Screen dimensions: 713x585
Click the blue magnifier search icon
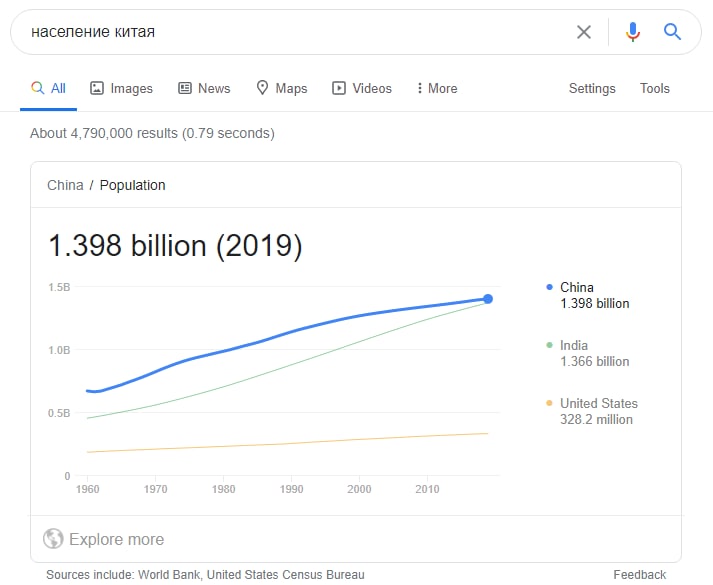coord(672,32)
